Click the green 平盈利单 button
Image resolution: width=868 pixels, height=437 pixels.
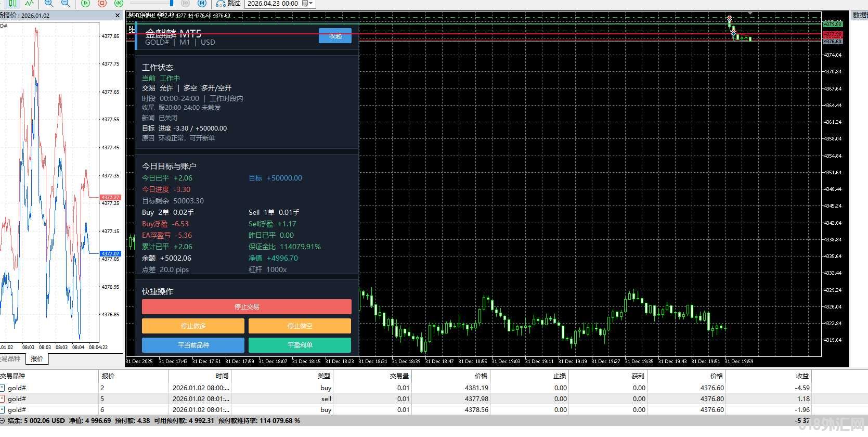pyautogui.click(x=300, y=345)
